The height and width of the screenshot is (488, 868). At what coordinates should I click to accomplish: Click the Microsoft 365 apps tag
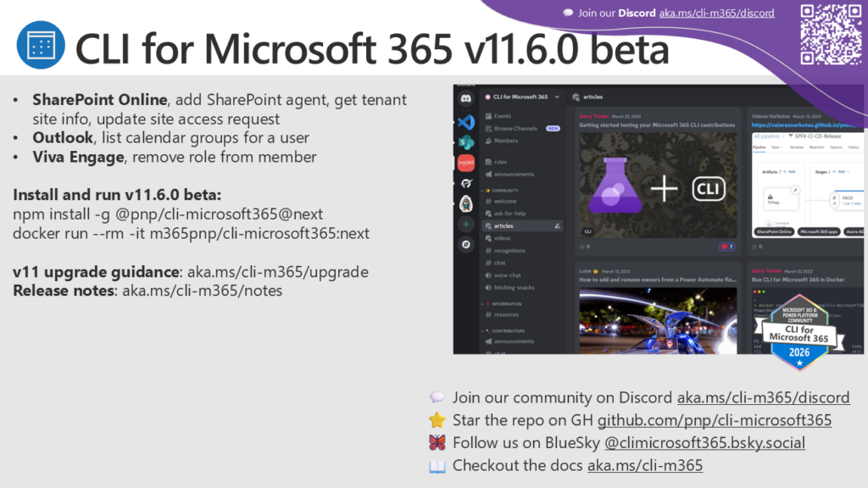[819, 232]
